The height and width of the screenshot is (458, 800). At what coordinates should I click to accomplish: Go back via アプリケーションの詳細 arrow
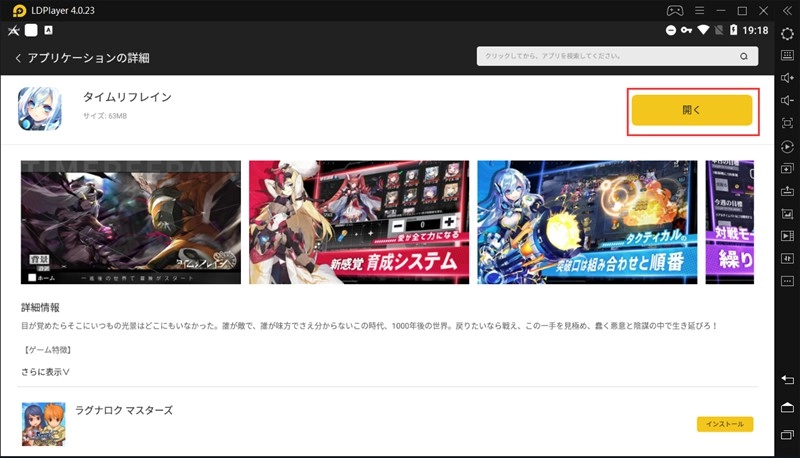tap(18, 58)
